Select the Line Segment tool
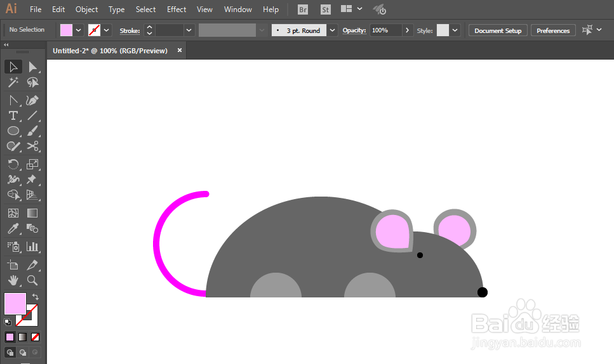614x364 pixels. pos(32,115)
